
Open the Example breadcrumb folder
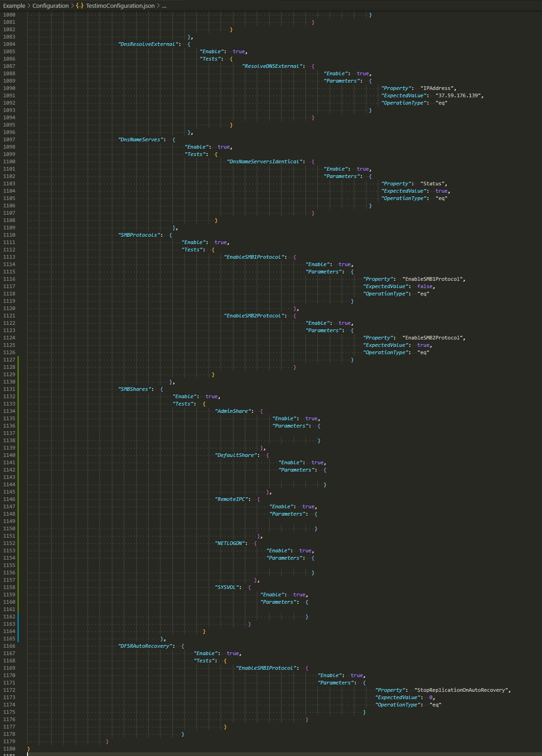(x=14, y=6)
